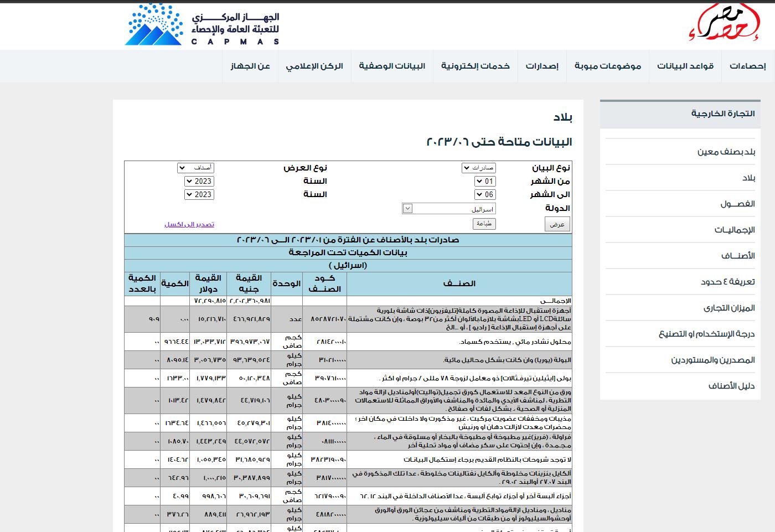Go to عن الجهاز in the navigation bar
Image resolution: width=775 pixels, height=532 pixels.
point(250,66)
